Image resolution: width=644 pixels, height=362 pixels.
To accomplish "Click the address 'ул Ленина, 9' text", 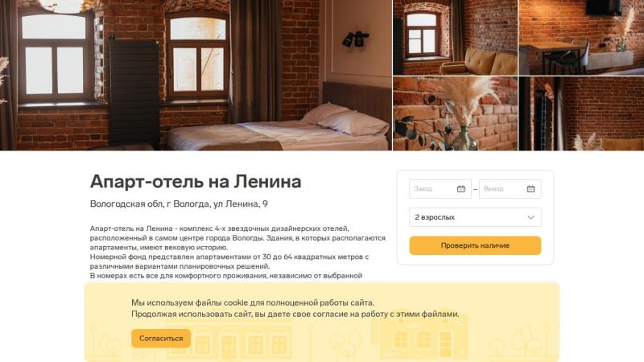I will (x=240, y=204).
